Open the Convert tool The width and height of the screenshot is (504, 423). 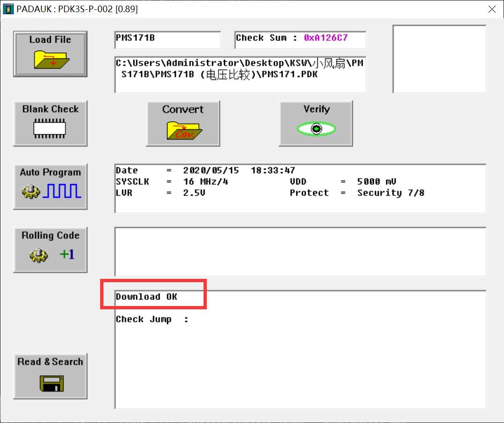(x=183, y=124)
